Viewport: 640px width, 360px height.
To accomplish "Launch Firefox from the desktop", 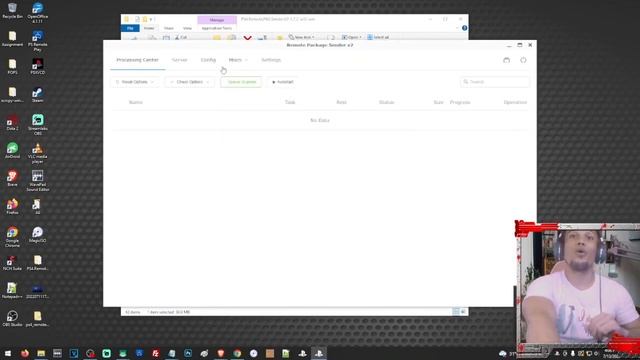I will click(x=12, y=207).
